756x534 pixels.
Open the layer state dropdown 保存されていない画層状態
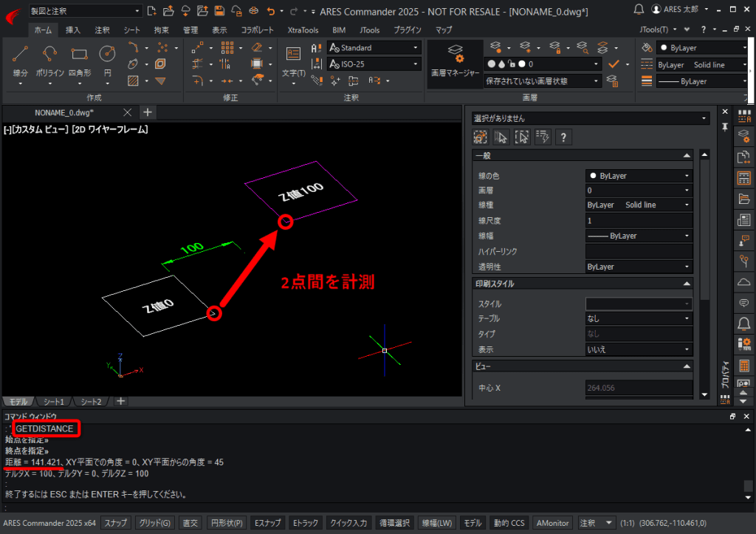(x=542, y=81)
